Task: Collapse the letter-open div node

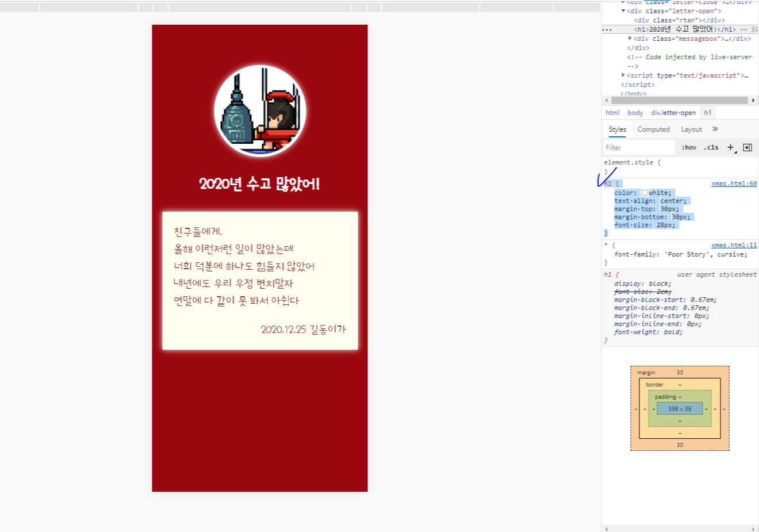Action: 623,11
